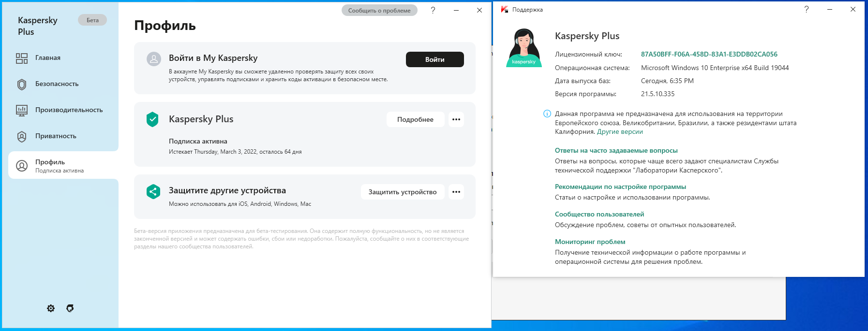Click the program version 21.5.10.335
Viewport: 868px width, 331px height.
click(x=658, y=94)
